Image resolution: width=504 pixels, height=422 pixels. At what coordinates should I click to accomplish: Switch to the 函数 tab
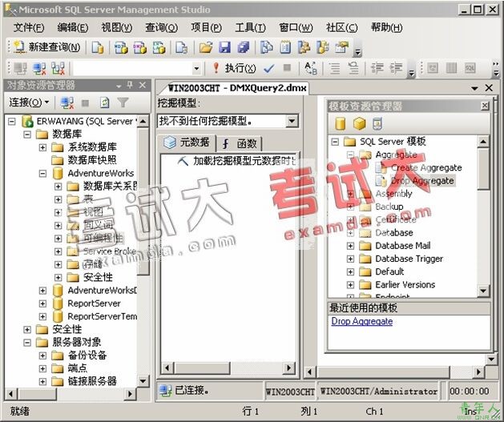coord(240,143)
